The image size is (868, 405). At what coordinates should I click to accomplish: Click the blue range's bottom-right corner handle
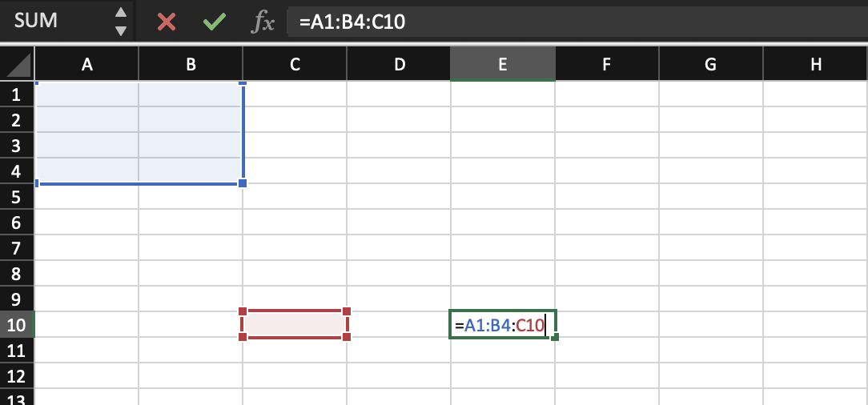[x=243, y=183]
